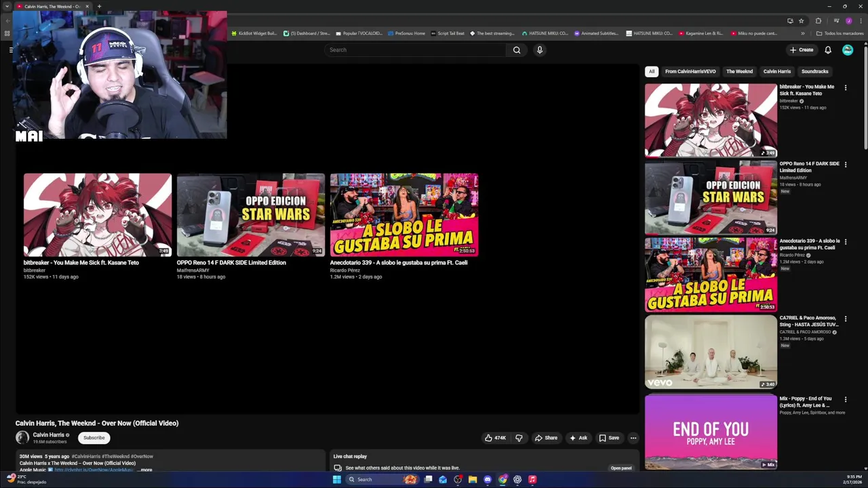Select The Weeknd filter chip
Viewport: 868px width, 488px height.
pyautogui.click(x=739, y=71)
